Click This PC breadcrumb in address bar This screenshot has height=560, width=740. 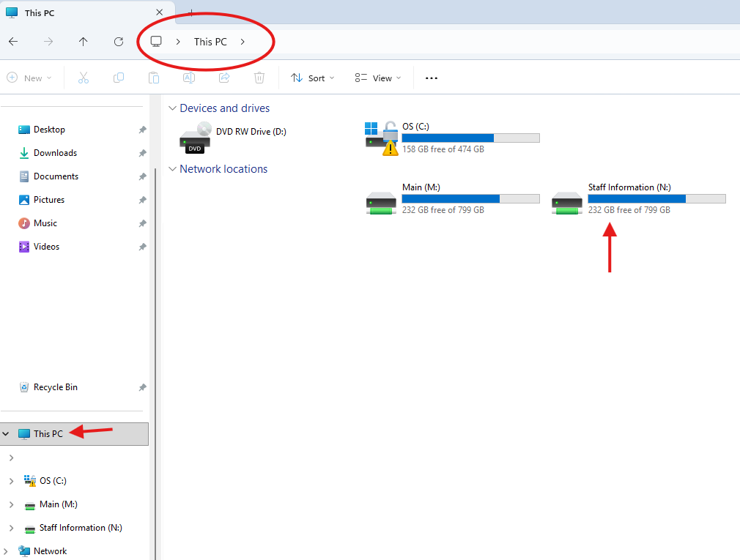tap(210, 42)
